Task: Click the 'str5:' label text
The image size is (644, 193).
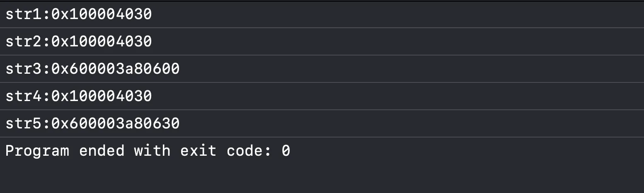Action: pyautogui.click(x=28, y=123)
